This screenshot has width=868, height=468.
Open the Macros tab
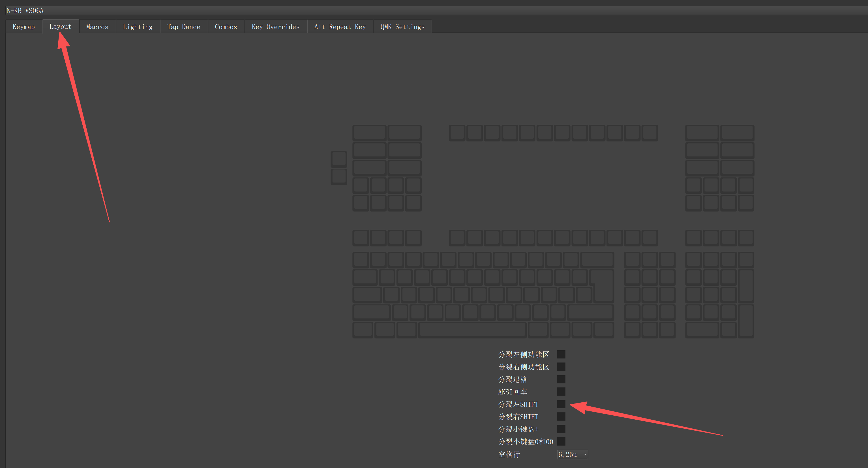click(x=97, y=27)
